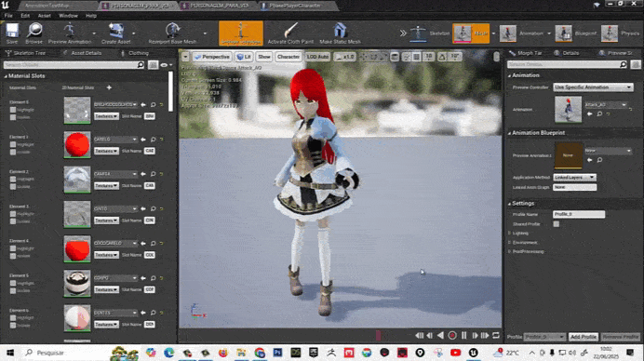Collapse the Material Slots section
This screenshot has width=644, height=361.
click(6, 76)
